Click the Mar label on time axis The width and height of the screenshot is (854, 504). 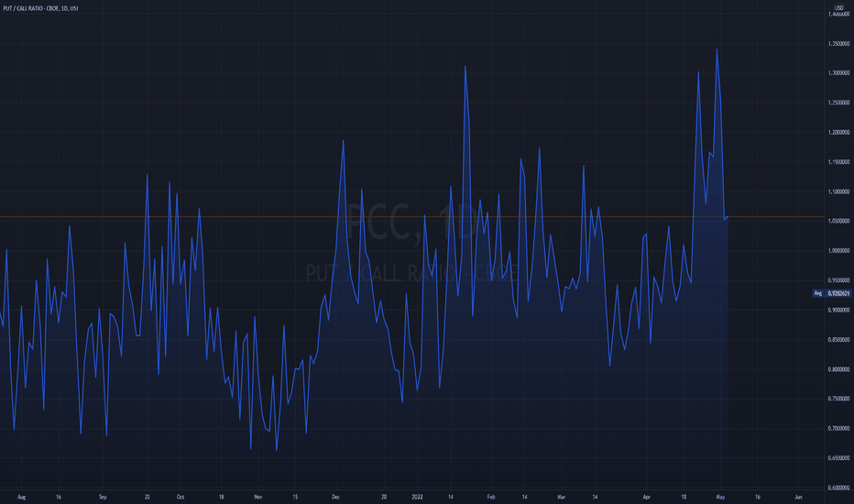pos(562,497)
